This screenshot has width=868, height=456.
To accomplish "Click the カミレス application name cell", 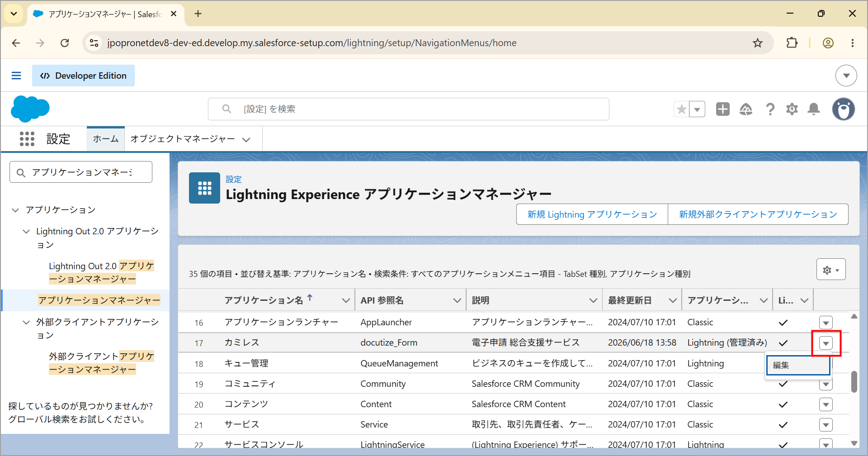I will (242, 342).
